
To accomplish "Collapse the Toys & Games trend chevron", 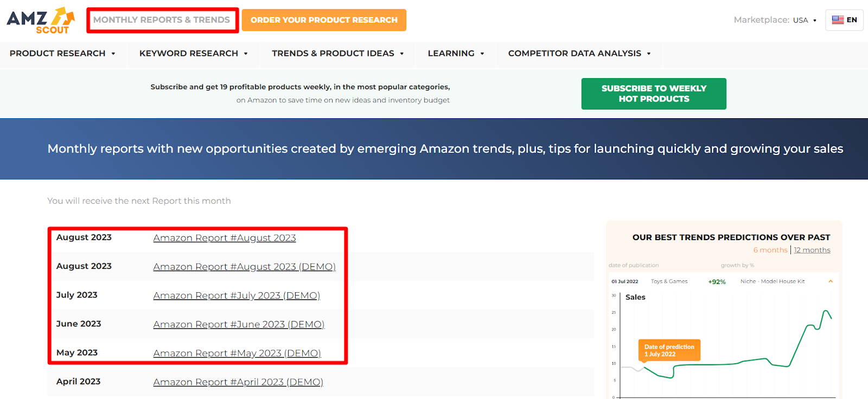I will pyautogui.click(x=830, y=281).
